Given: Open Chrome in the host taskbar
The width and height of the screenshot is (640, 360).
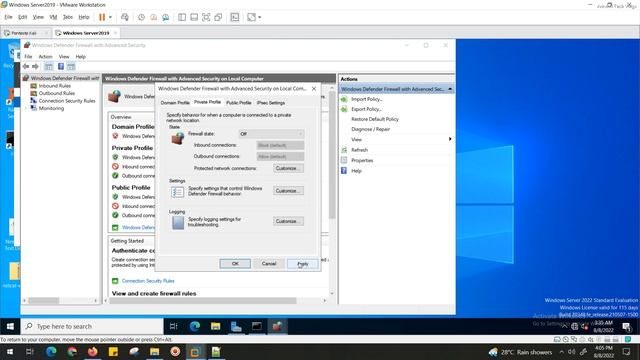Looking at the screenshot, I should click(x=72, y=351).
